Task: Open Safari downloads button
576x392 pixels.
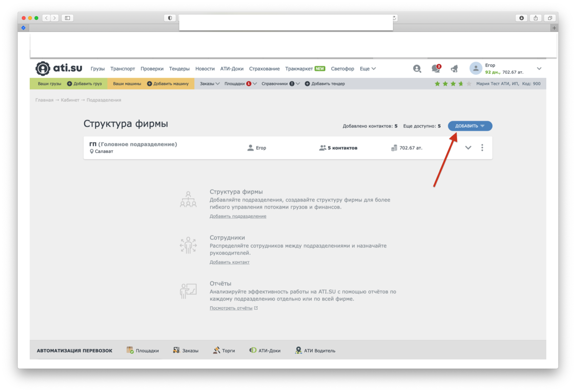Action: [521, 18]
